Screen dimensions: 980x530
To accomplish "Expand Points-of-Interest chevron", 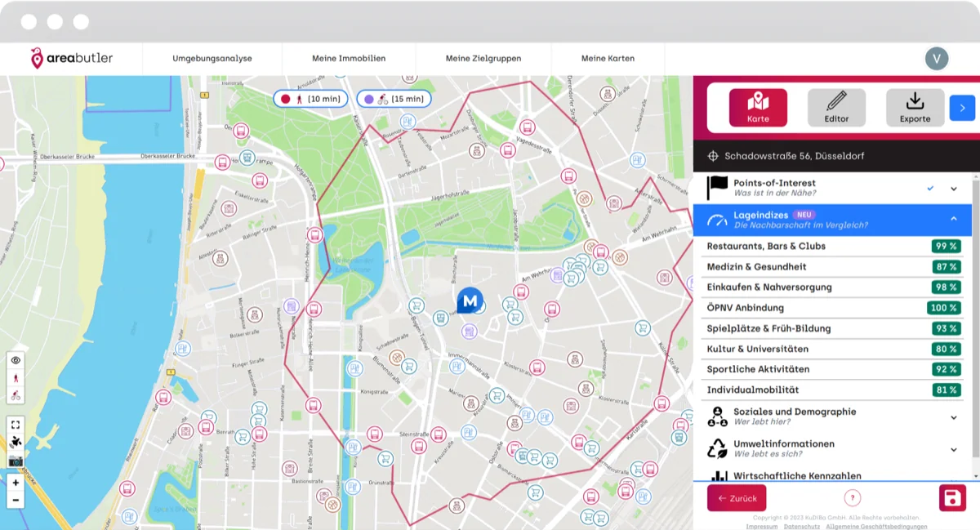I will click(954, 189).
